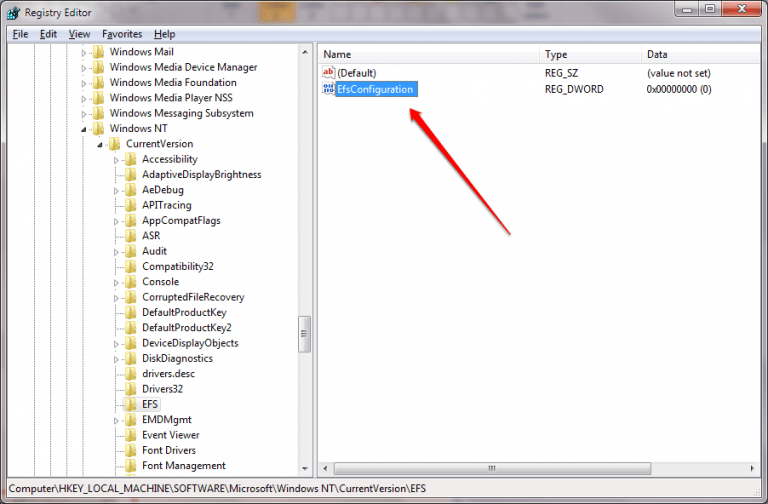768x504 pixels.
Task: Maximize the Registry Editor window
Action: click(x=710, y=9)
